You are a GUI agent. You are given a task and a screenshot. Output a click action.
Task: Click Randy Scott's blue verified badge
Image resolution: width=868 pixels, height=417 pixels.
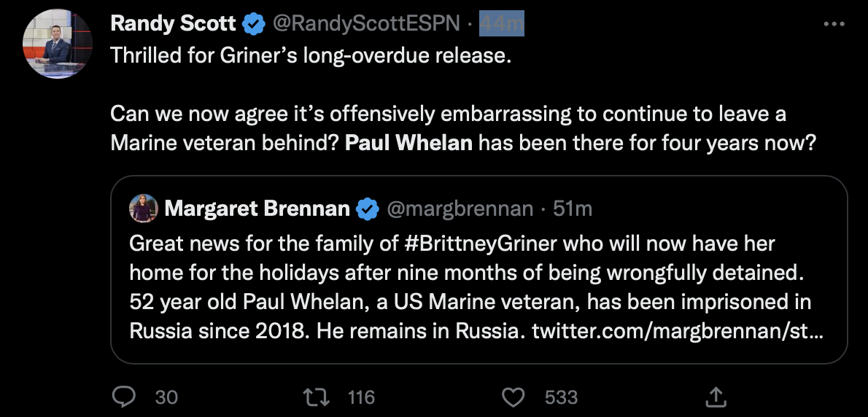(254, 24)
